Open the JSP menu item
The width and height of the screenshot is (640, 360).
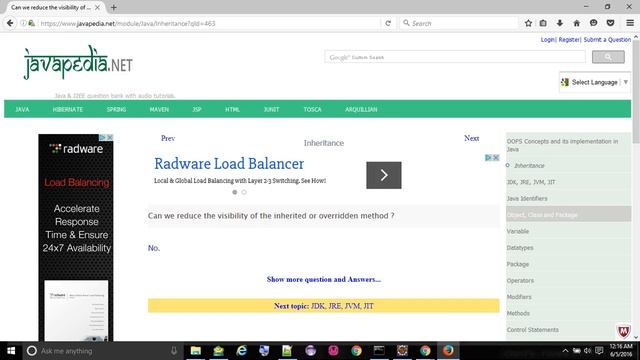tap(197, 109)
